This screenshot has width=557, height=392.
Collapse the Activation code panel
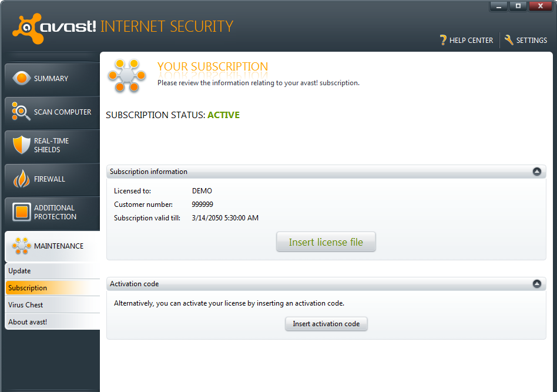point(537,284)
